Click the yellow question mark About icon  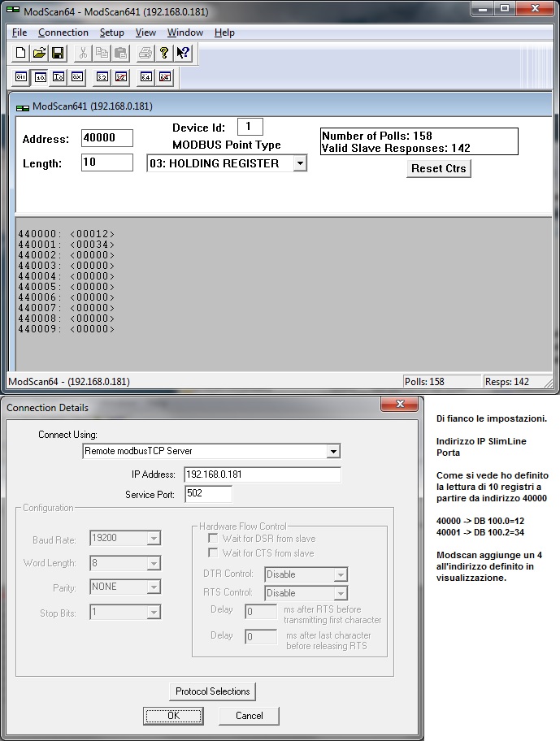[164, 53]
